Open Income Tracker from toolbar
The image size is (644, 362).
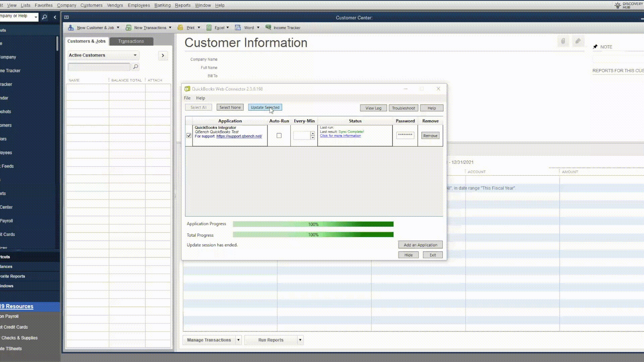283,27
